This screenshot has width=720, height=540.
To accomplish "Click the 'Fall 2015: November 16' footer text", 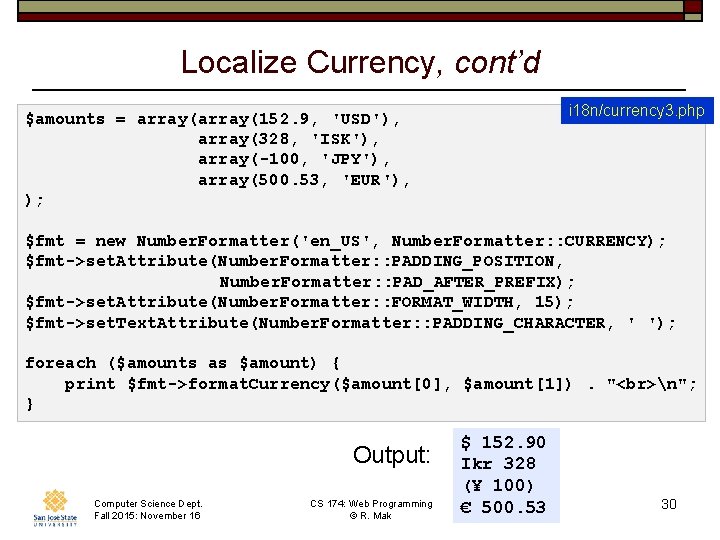I will point(147,516).
